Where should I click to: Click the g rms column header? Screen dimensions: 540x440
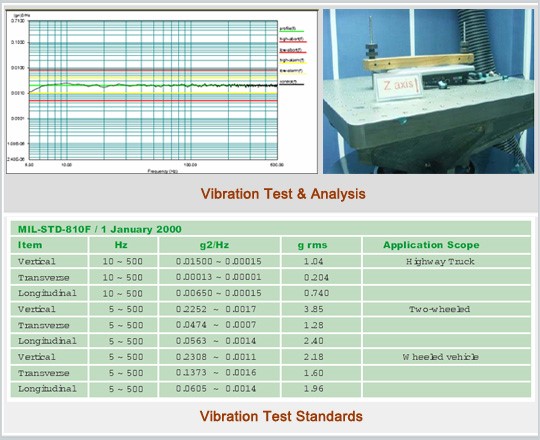[321, 245]
